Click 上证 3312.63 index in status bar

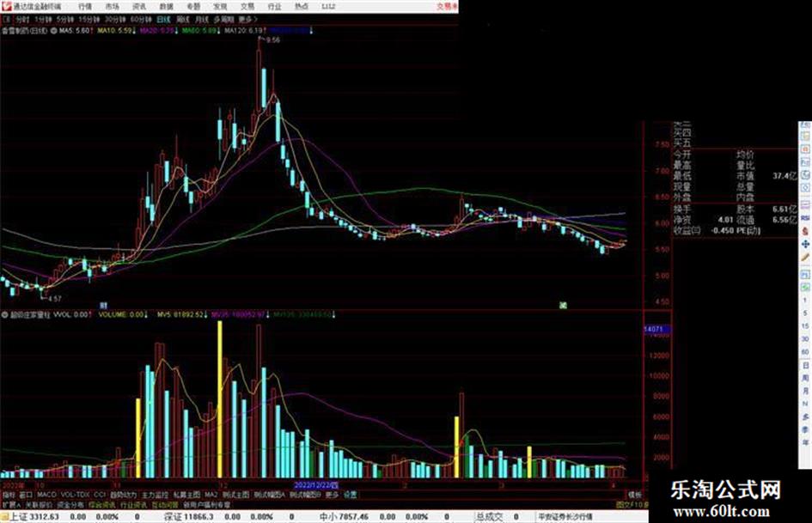click(x=34, y=517)
